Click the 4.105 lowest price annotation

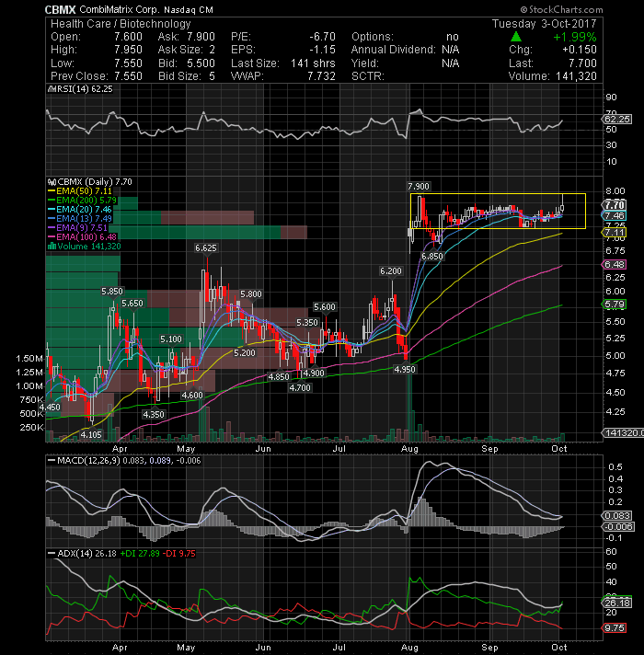[91, 434]
